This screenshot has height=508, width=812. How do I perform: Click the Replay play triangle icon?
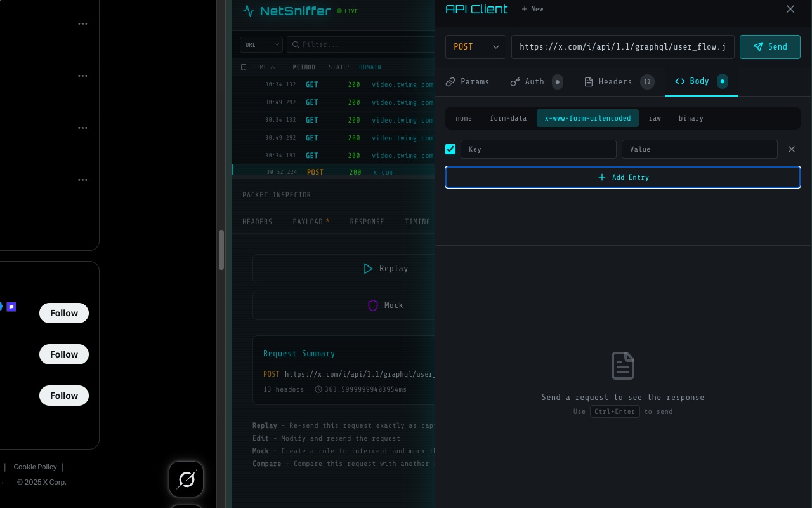point(368,269)
